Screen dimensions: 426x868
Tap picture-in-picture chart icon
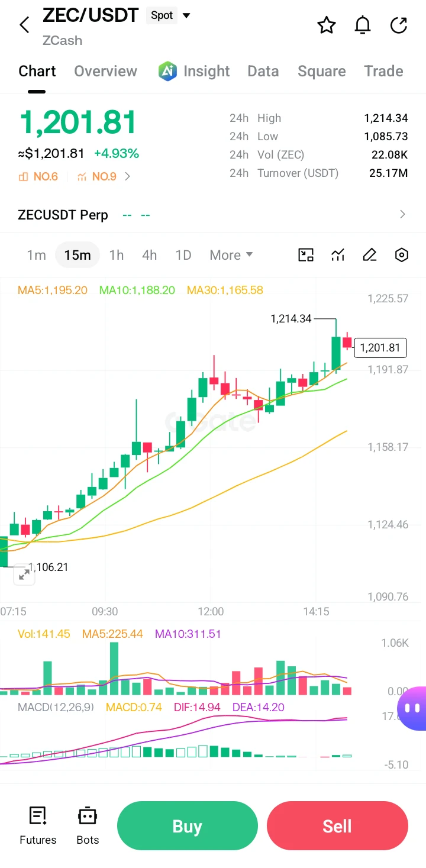pos(306,255)
